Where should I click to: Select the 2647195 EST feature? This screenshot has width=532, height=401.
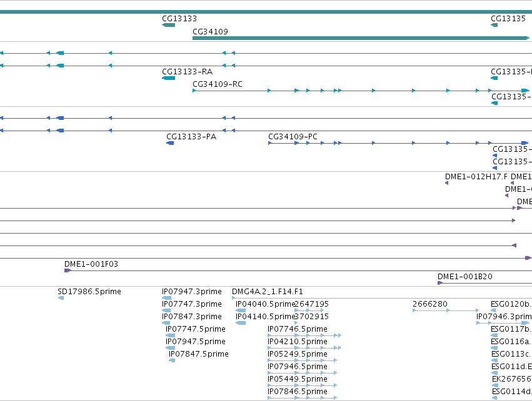[309, 310]
